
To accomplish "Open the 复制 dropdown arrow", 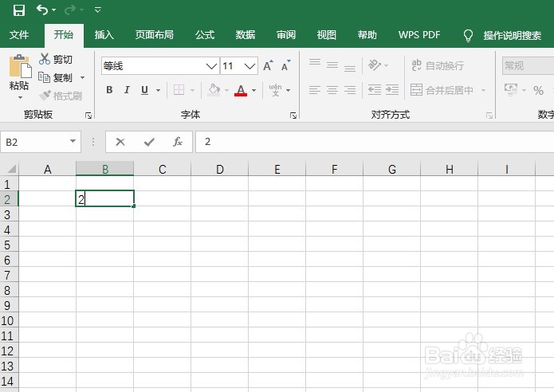I will [82, 77].
